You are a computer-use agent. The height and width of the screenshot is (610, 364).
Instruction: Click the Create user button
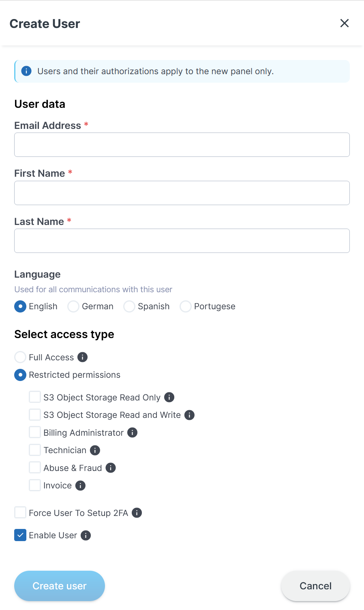60,586
